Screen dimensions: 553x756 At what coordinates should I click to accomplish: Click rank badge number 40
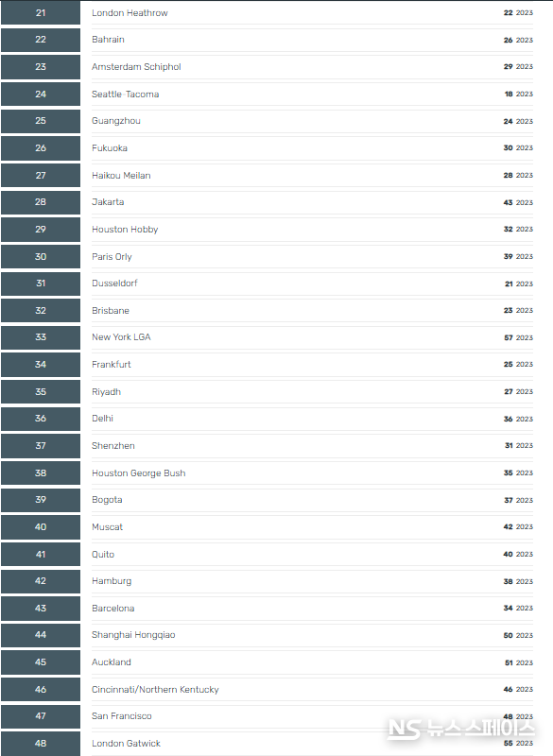click(x=41, y=527)
